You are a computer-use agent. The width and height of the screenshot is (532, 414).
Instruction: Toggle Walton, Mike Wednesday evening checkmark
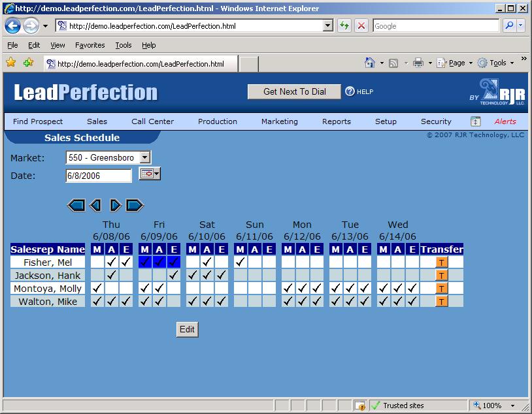(412, 302)
